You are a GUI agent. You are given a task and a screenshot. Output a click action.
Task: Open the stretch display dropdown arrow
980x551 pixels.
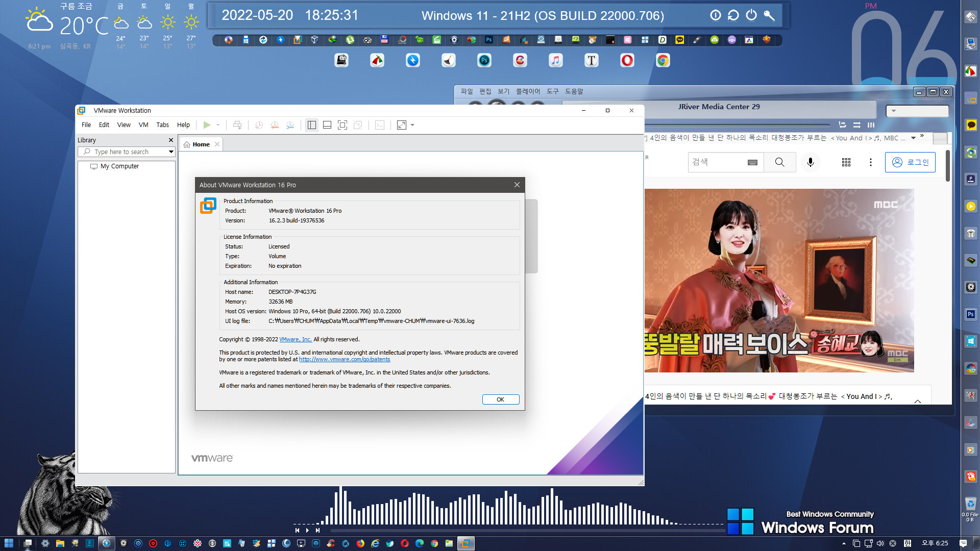[412, 125]
